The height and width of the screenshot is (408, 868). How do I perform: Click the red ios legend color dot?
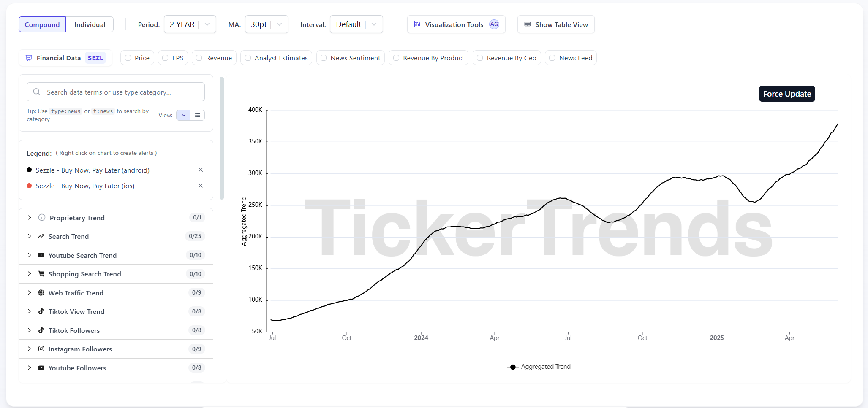pos(29,186)
